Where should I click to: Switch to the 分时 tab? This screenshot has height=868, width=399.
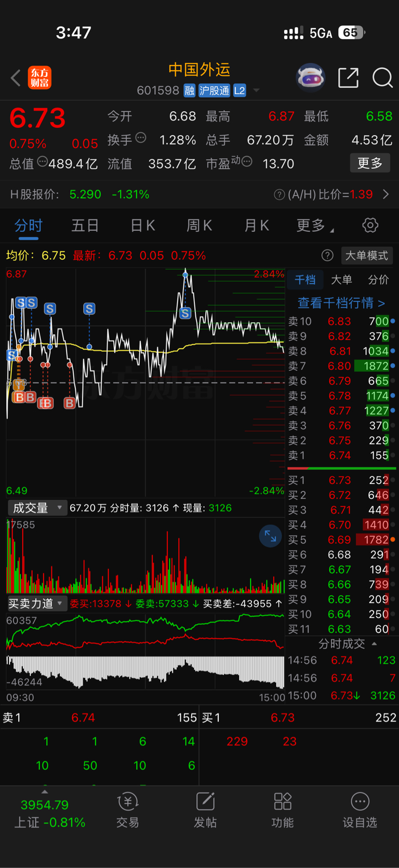(29, 226)
